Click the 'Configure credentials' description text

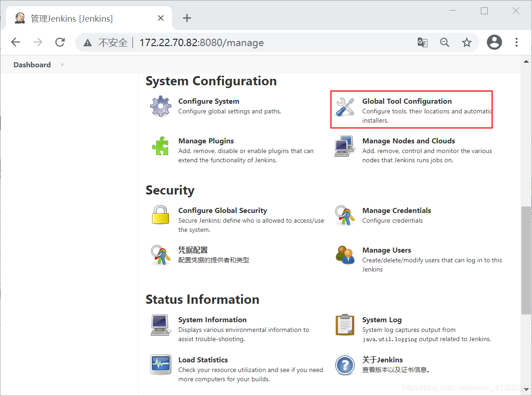click(392, 221)
